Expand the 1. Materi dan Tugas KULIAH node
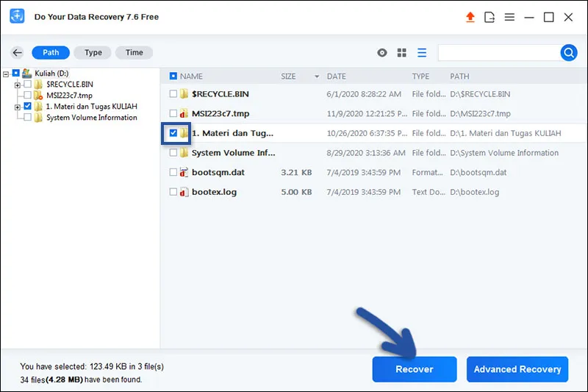Viewport: 588px width, 392px height. point(17,107)
